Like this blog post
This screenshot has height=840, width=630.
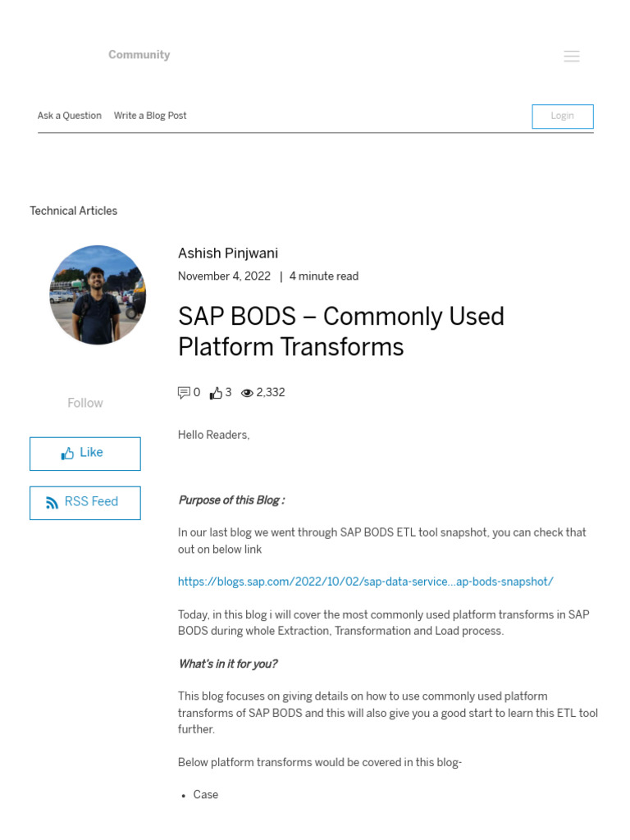85,454
